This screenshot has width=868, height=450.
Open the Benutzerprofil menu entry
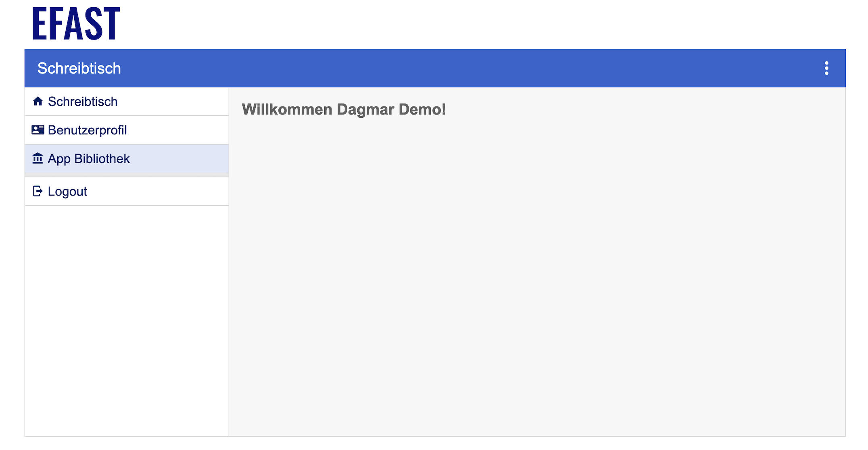[87, 130]
